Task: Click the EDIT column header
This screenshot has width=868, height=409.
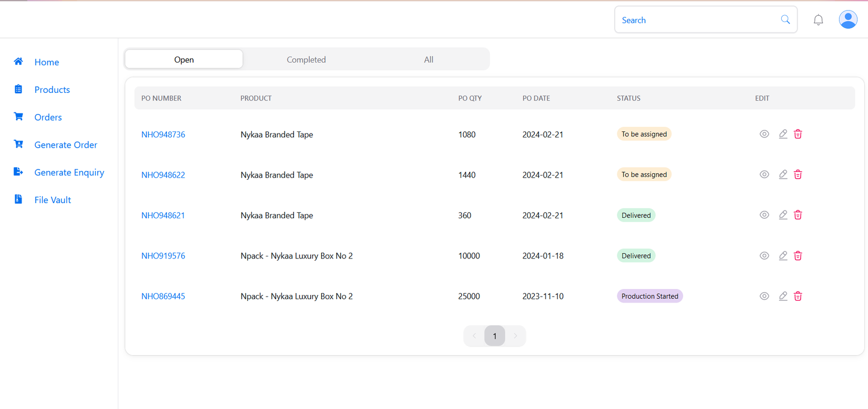Action: tap(762, 98)
